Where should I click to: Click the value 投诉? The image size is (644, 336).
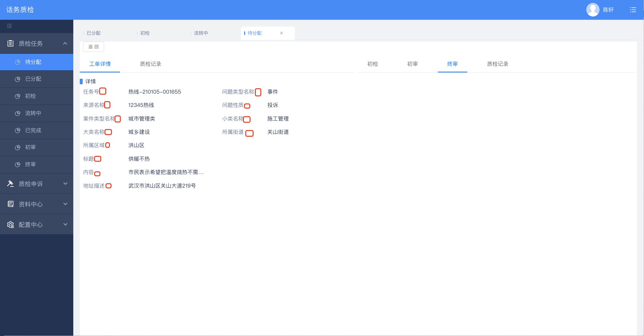click(273, 105)
